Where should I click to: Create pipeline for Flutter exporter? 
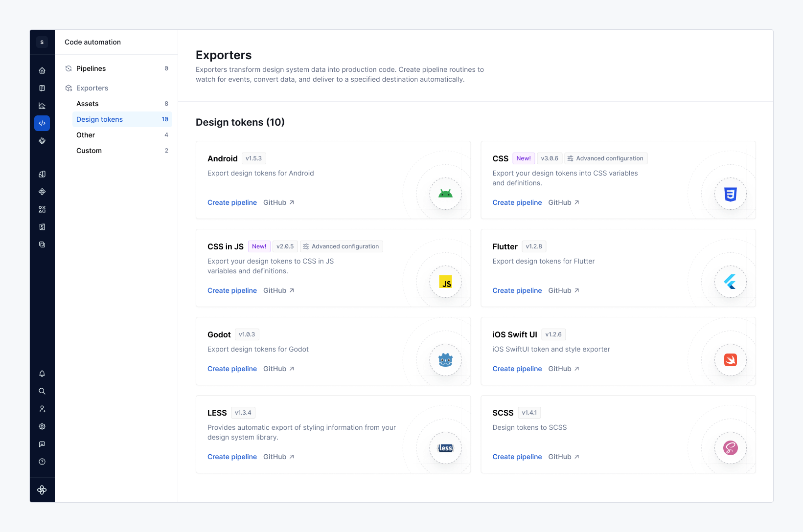(517, 290)
